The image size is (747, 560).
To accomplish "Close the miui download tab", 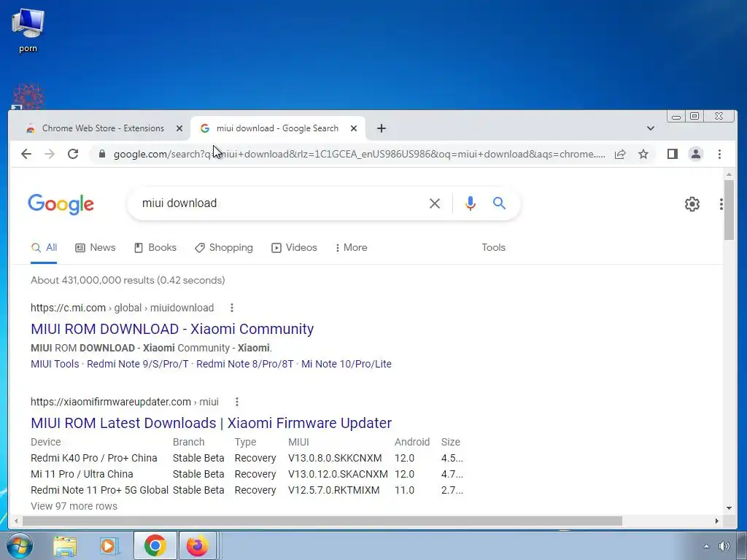I will click(354, 128).
